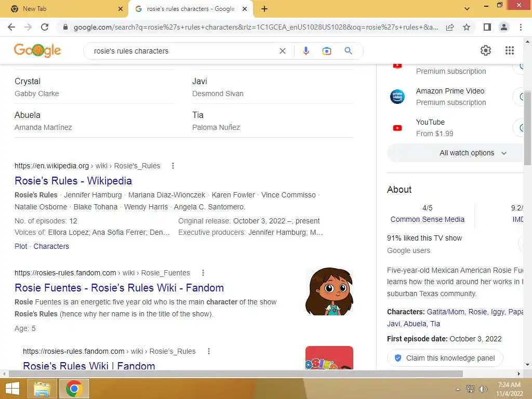Click the address bar URL
This screenshot has width=532, height=399.
[256, 27]
